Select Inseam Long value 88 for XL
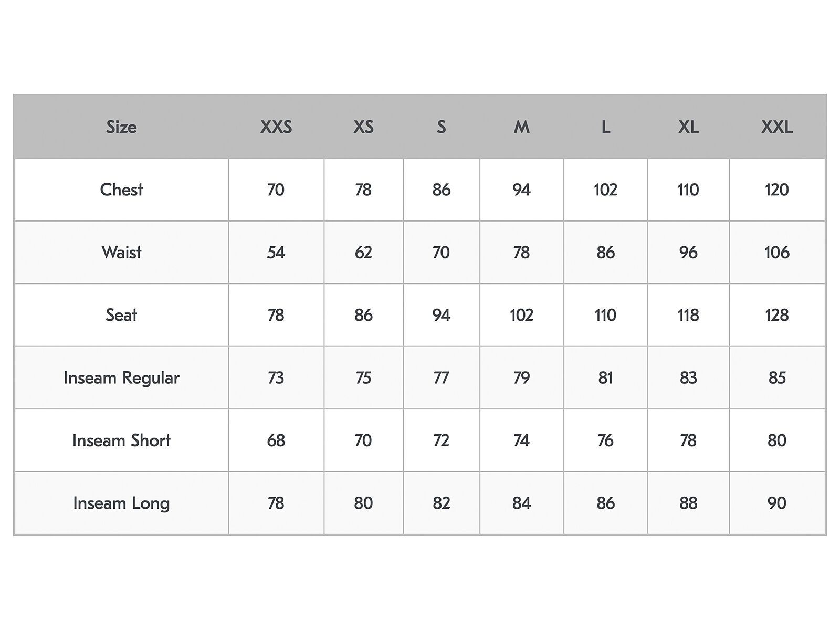This screenshot has height=630, width=840. click(688, 503)
